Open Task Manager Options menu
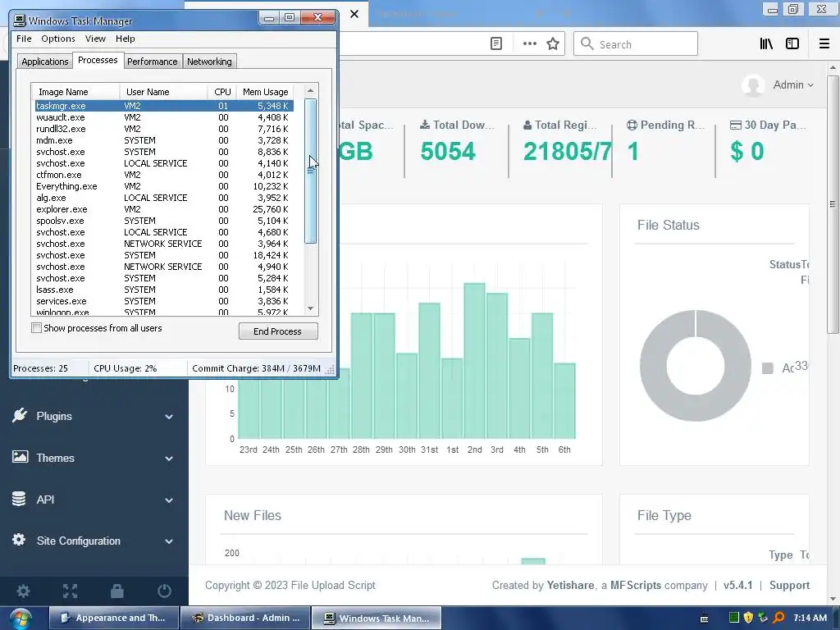 click(58, 39)
